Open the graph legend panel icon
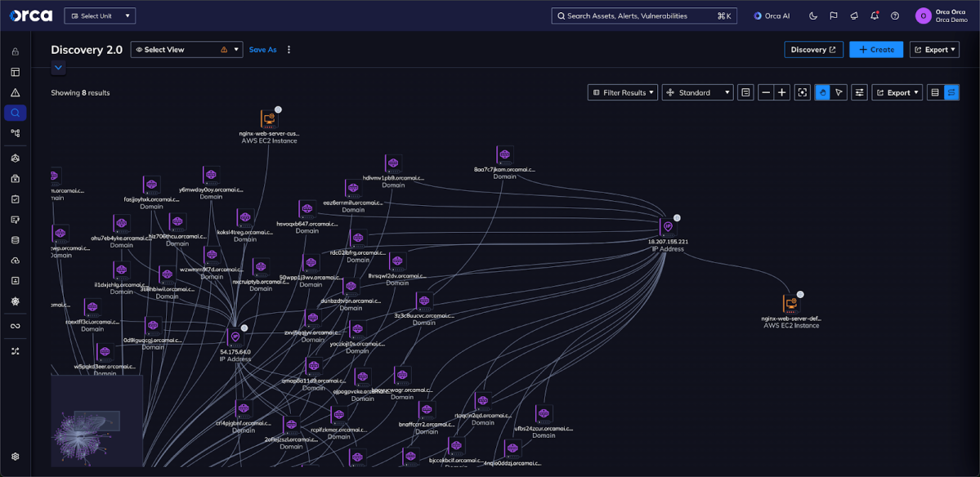Screen dimensions: 980x477 point(745,91)
